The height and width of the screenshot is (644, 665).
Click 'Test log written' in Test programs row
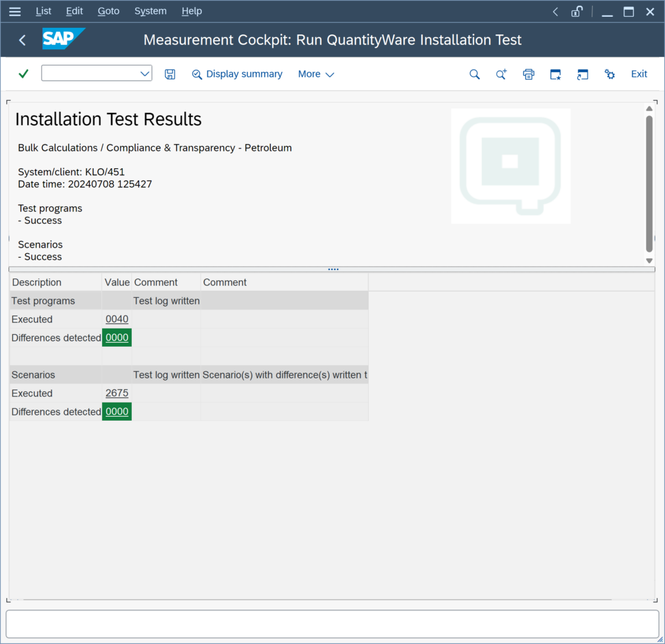pyautogui.click(x=166, y=301)
